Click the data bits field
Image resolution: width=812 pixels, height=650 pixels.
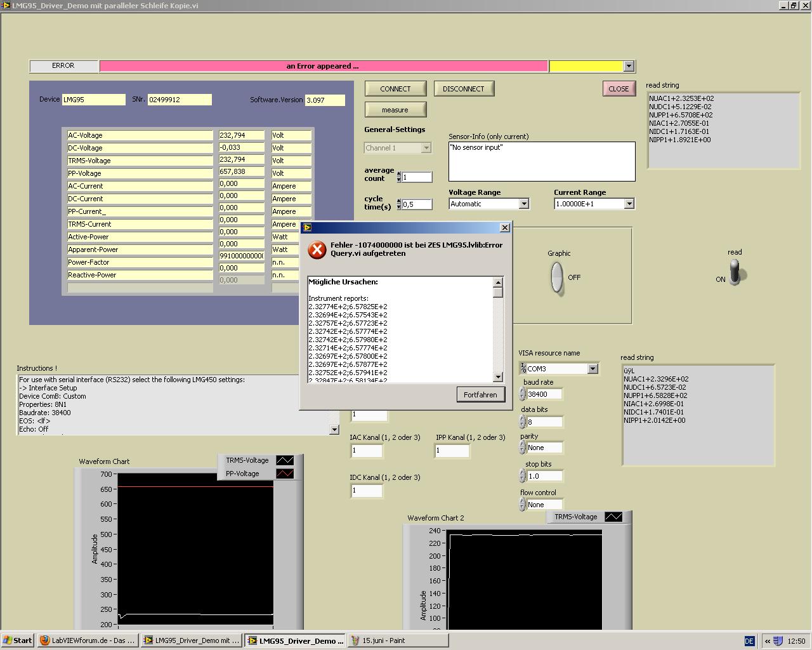544,421
